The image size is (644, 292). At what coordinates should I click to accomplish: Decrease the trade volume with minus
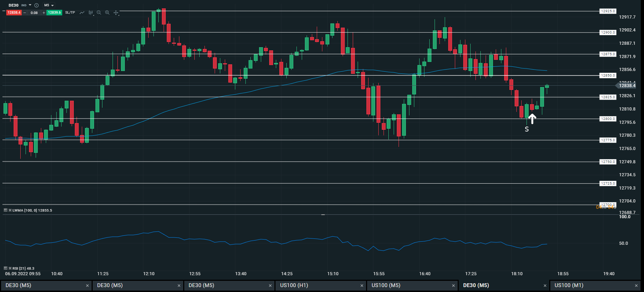pos(25,13)
